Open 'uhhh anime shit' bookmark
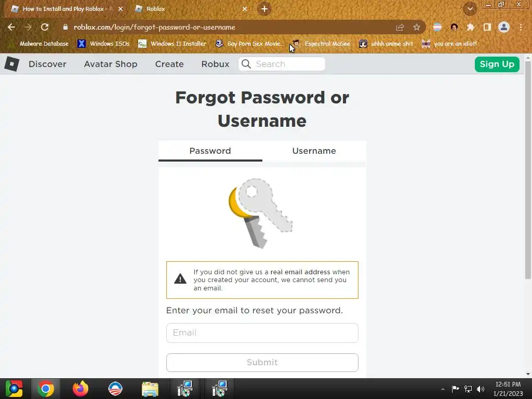 (386, 44)
